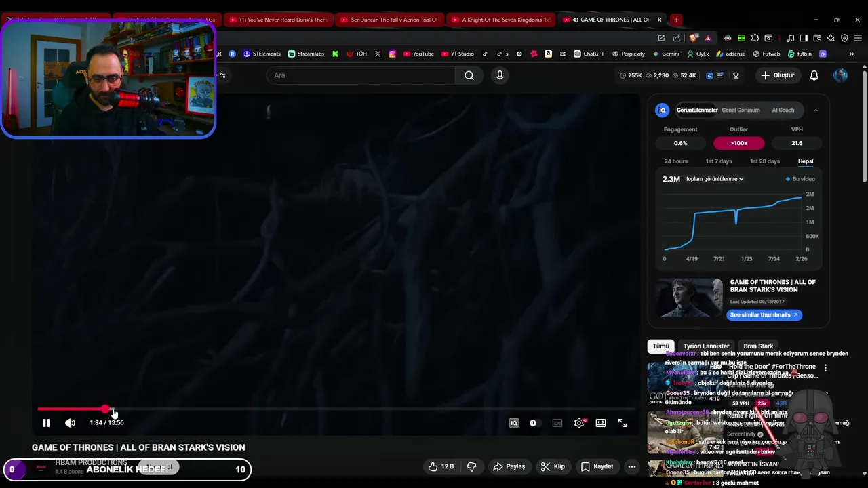This screenshot has height=488, width=868.
Task: Select the 24 hours range
Action: pos(675,161)
